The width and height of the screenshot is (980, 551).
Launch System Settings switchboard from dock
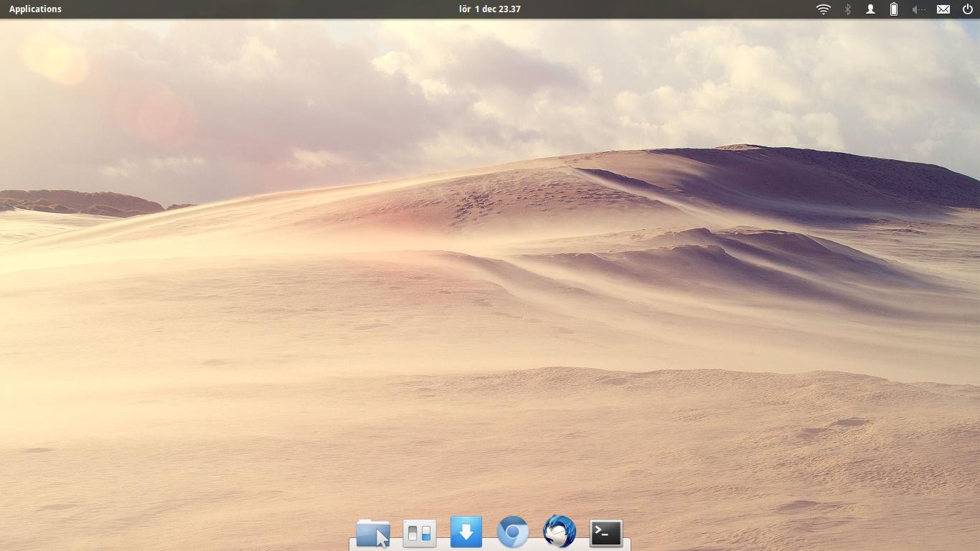[419, 533]
